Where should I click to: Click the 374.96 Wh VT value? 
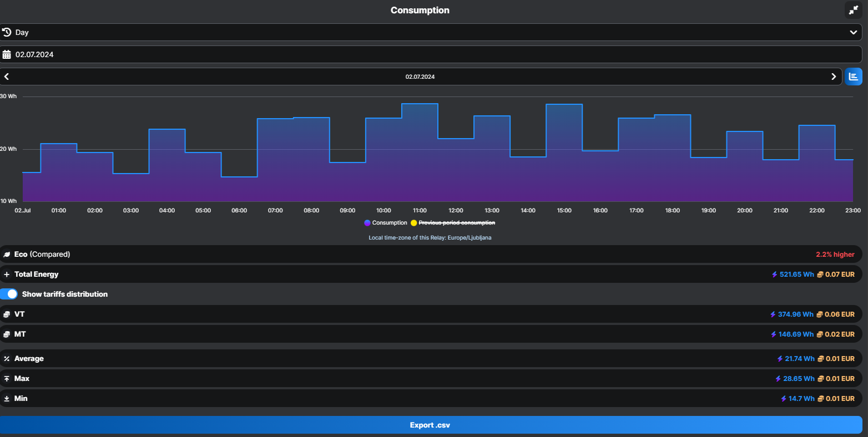795,314
